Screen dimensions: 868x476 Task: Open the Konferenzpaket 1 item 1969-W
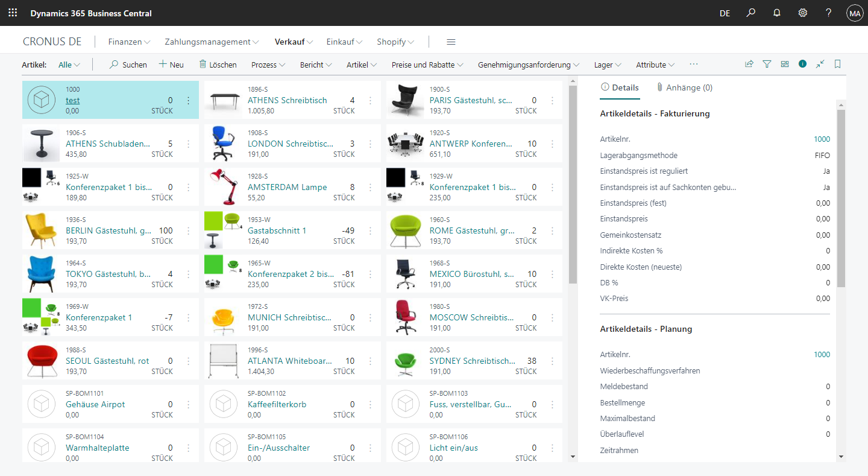[x=99, y=318]
